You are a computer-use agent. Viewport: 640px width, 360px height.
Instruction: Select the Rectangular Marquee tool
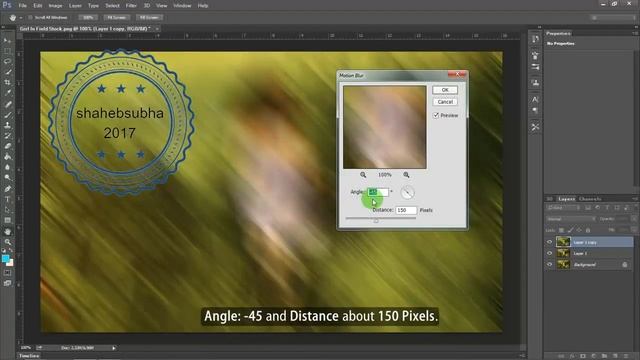[7, 51]
